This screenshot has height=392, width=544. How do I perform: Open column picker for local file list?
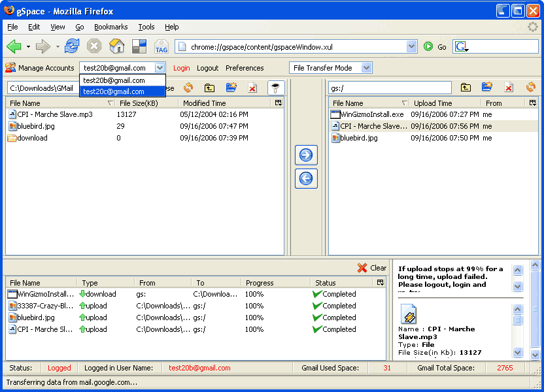click(279, 103)
